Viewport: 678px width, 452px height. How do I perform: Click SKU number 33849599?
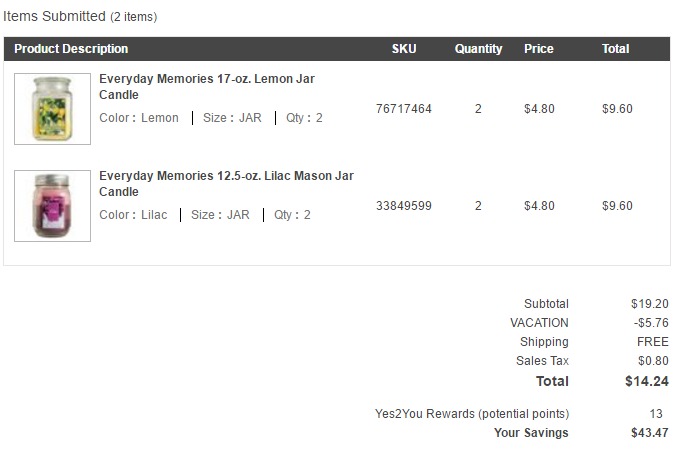404,205
